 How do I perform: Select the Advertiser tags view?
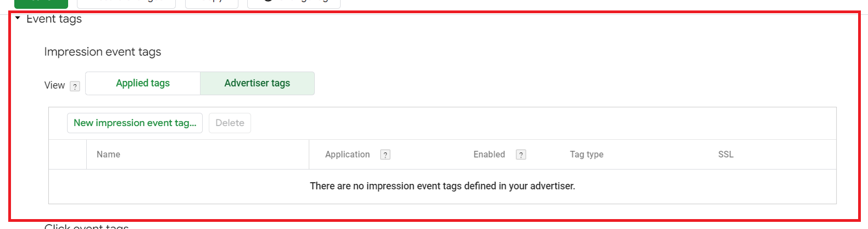[257, 83]
